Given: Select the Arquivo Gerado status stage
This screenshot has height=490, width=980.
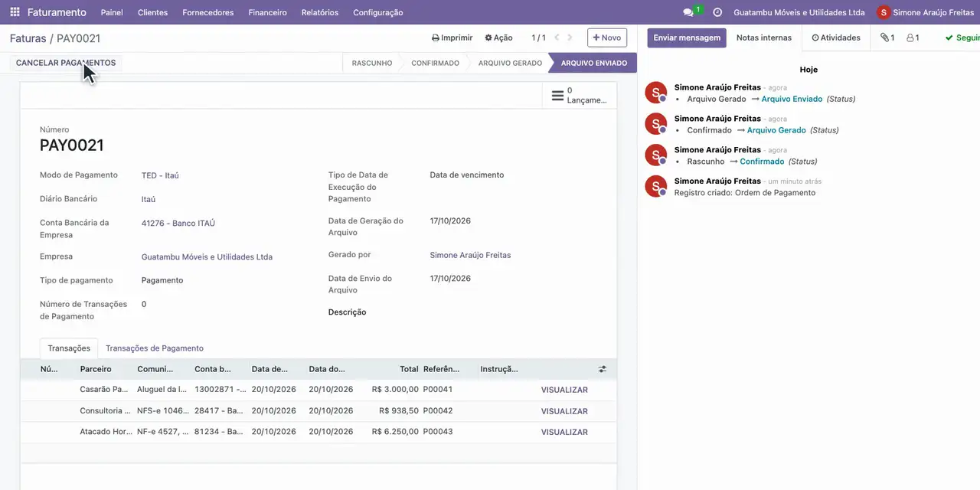Looking at the screenshot, I should tap(510, 63).
